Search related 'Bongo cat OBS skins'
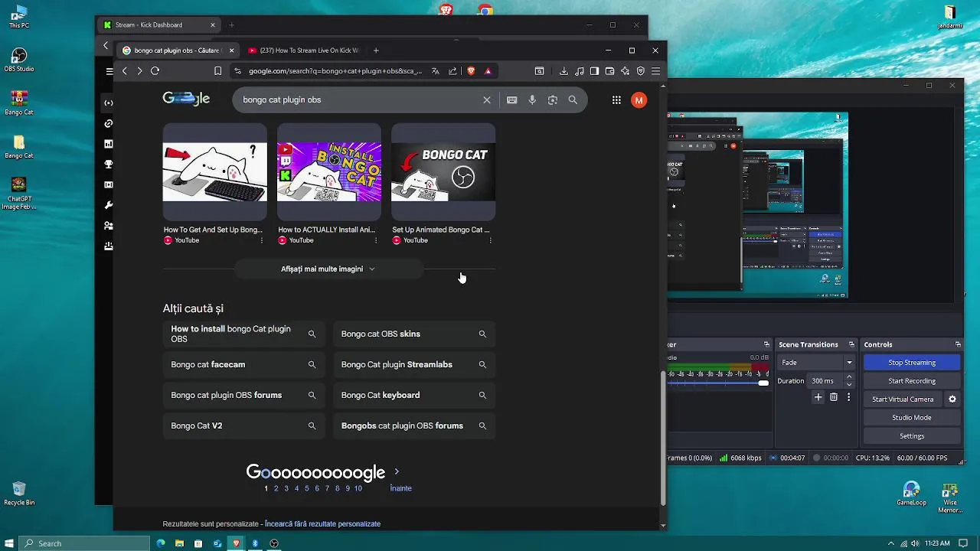Screen dimensions: 980x551 tap(414, 334)
